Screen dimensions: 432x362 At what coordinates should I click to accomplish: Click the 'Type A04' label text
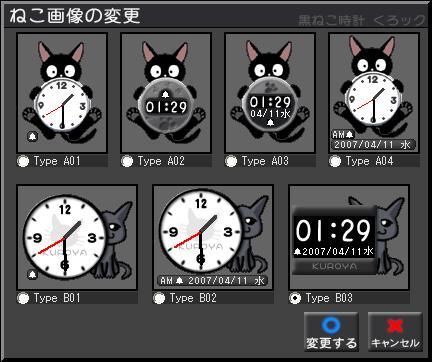(369, 161)
